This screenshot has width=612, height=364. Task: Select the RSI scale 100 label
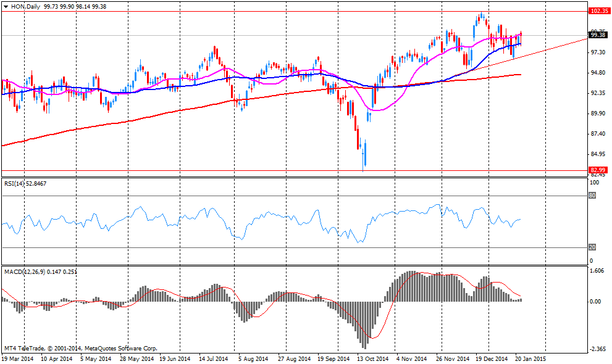(595, 183)
